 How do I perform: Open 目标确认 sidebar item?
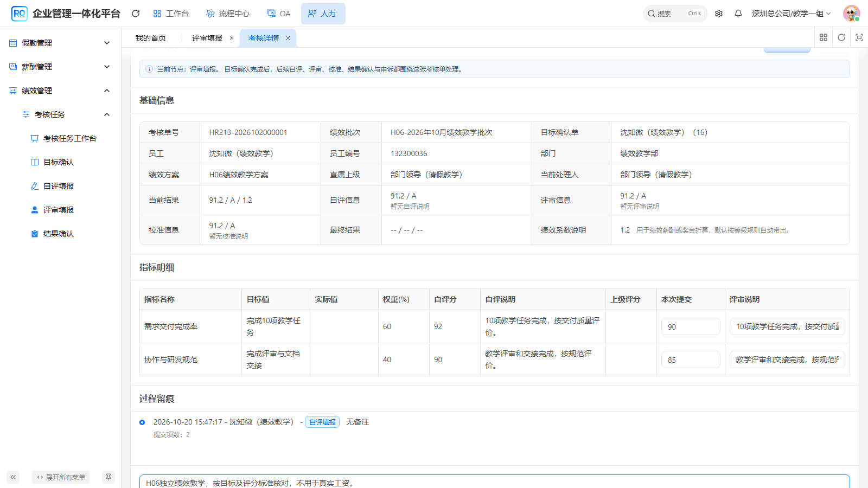click(x=58, y=162)
